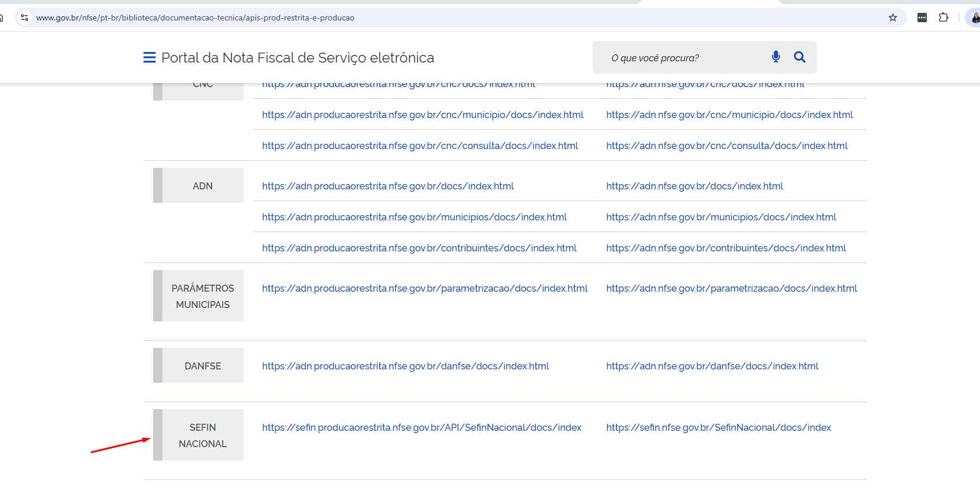Open the browser extensions puzzle icon

tap(943, 18)
